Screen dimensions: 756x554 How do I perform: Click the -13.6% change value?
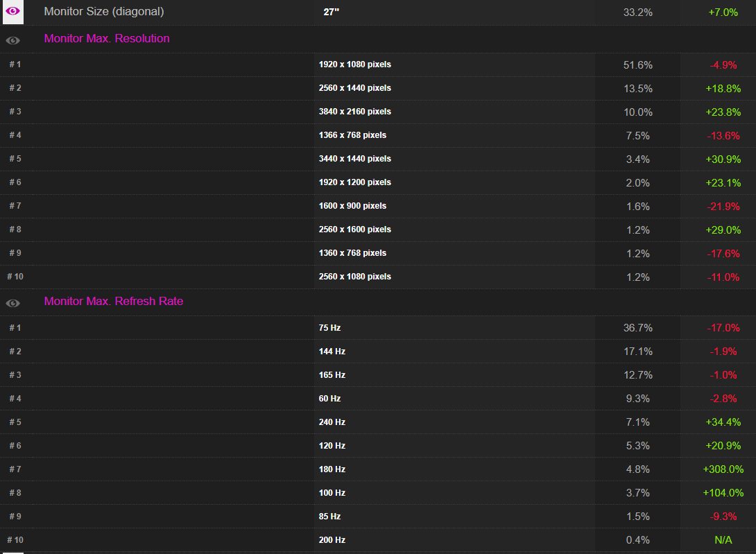point(723,136)
